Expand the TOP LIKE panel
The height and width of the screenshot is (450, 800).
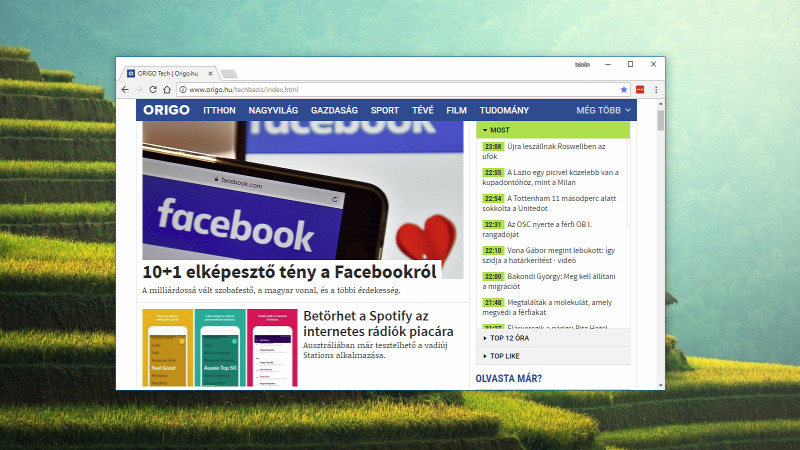pyautogui.click(x=553, y=356)
